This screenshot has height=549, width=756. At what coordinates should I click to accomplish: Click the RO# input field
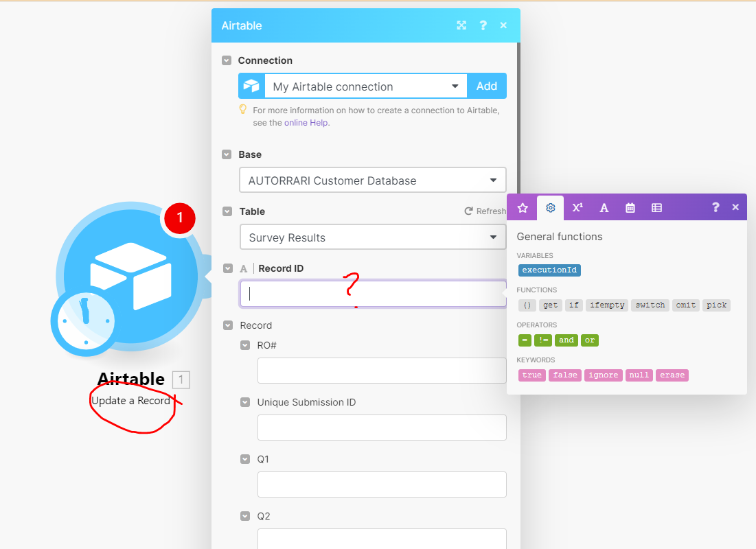pos(382,371)
